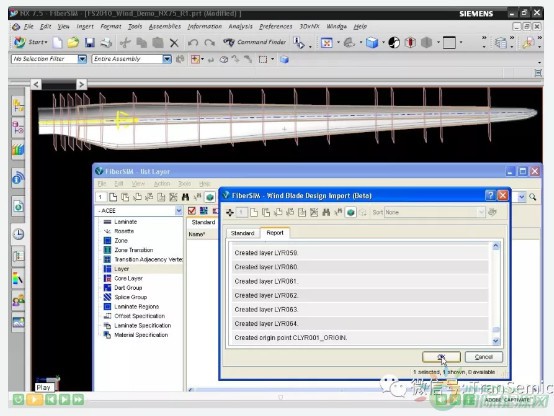Click the Paste clipboard icon
Image resolution: width=554 pixels, height=416 pixels.
pyautogui.click(x=158, y=43)
